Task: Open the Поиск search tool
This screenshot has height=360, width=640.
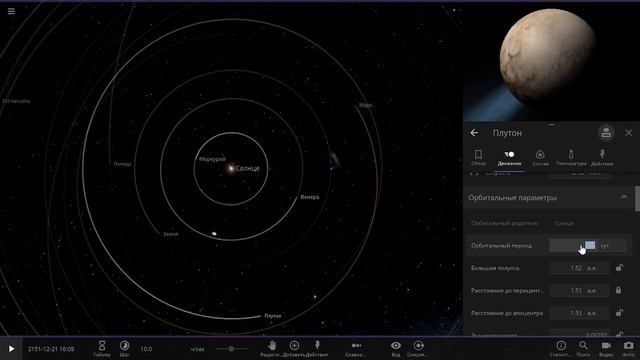Action: [x=583, y=349]
